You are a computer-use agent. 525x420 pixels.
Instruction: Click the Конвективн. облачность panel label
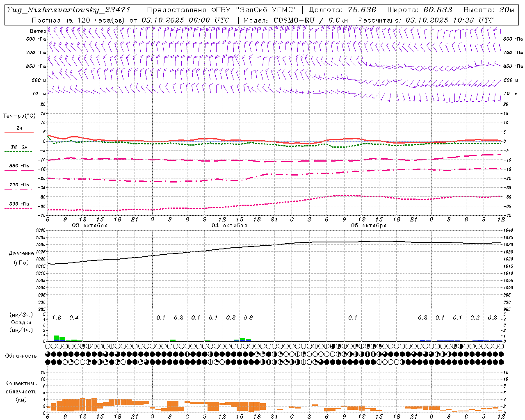[21, 388]
